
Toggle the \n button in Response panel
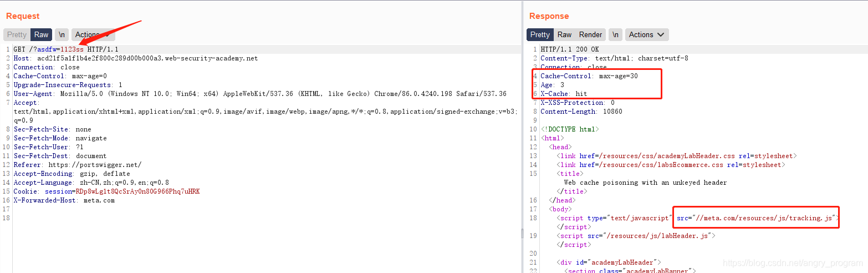coord(615,34)
